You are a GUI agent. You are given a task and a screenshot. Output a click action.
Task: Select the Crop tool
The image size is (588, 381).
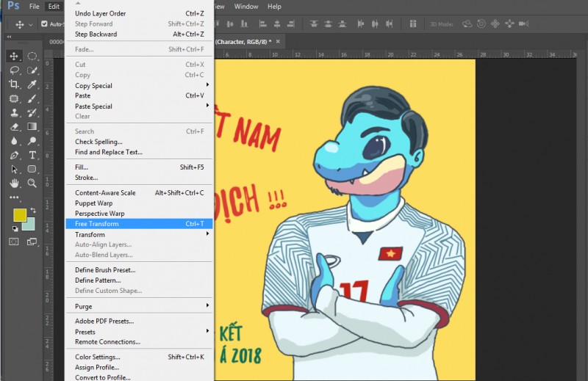pos(14,84)
